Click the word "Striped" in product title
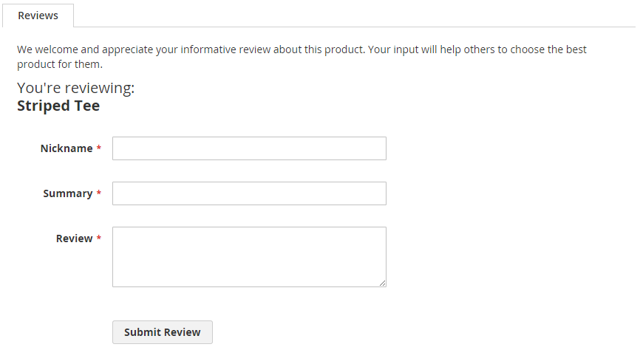This screenshot has height=364, width=640. [x=44, y=106]
